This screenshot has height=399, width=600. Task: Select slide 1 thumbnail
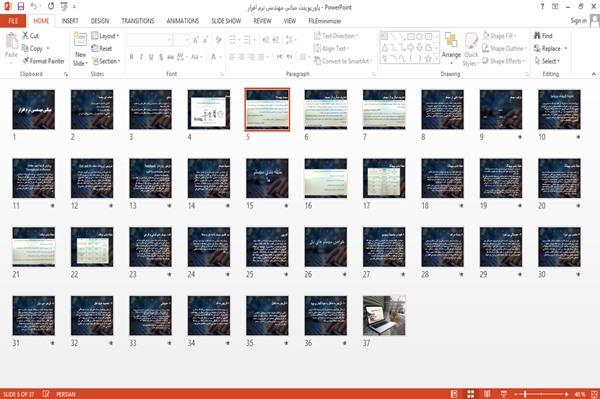[x=34, y=109]
